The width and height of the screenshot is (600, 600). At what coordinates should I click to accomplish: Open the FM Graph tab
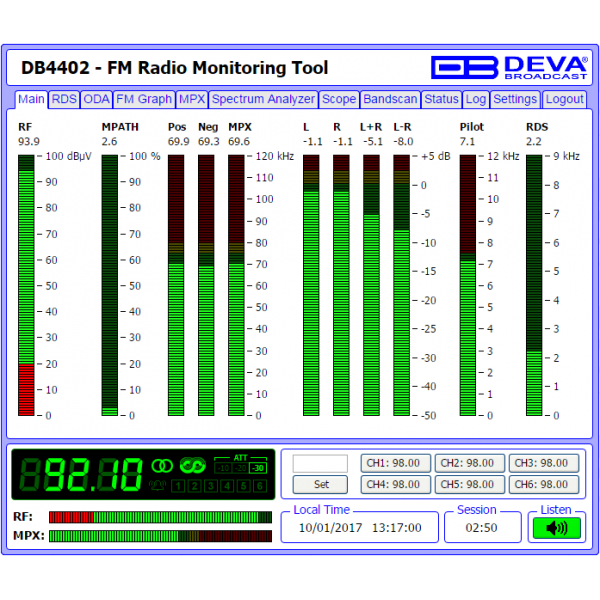pos(144,99)
